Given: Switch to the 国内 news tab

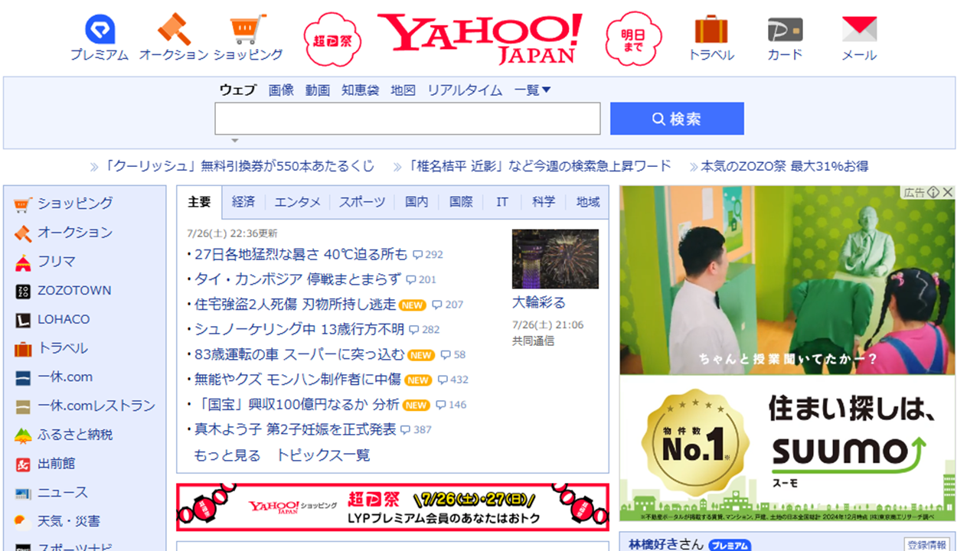Looking at the screenshot, I should [x=416, y=202].
